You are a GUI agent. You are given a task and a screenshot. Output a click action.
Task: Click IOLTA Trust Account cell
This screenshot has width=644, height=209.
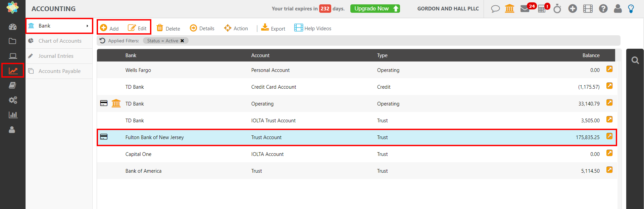[x=273, y=121]
